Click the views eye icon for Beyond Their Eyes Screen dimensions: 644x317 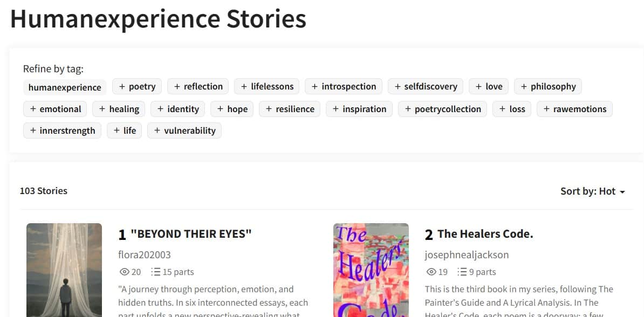123,272
